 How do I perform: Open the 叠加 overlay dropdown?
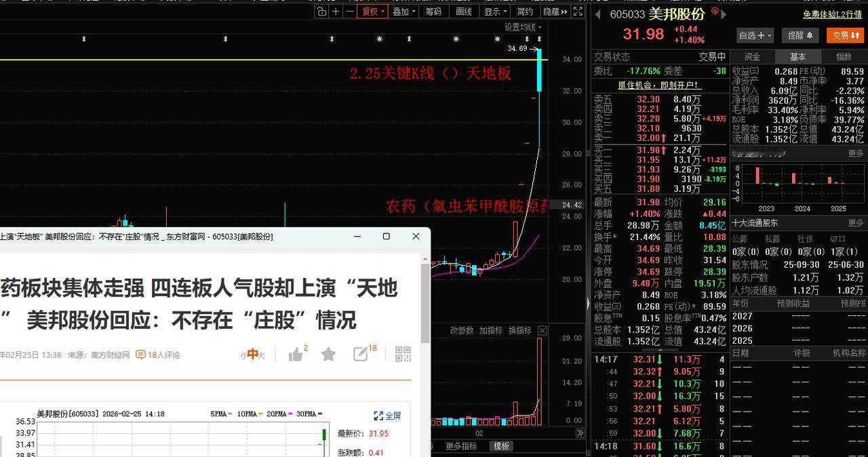click(403, 12)
